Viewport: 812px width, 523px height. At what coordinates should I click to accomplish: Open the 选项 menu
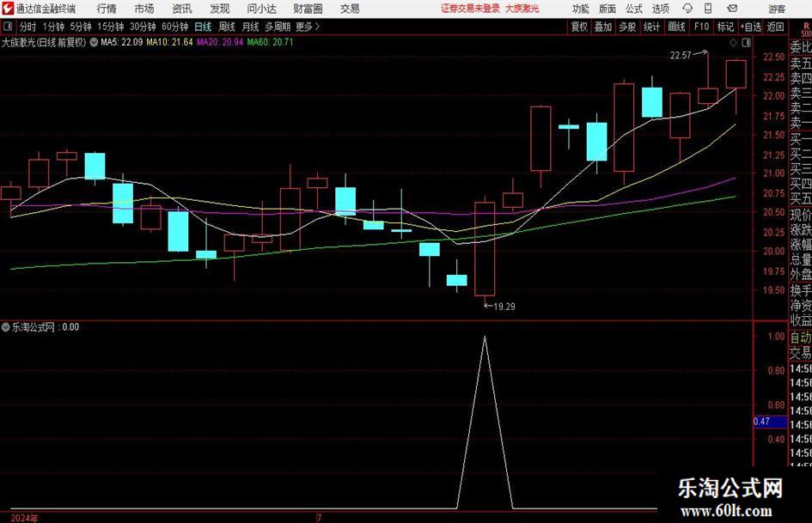coord(660,9)
